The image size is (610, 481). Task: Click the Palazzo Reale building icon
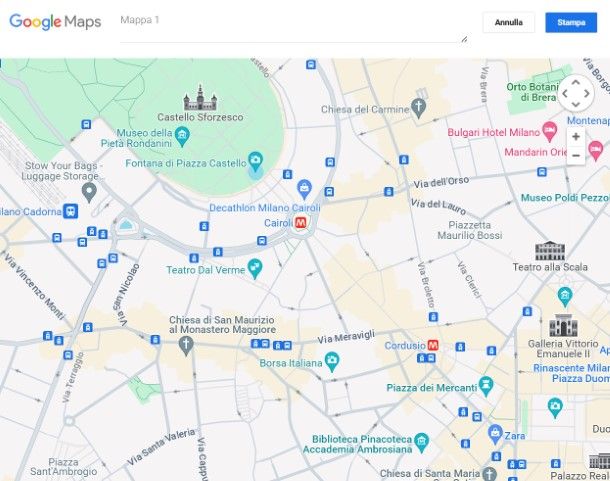tap(599, 461)
